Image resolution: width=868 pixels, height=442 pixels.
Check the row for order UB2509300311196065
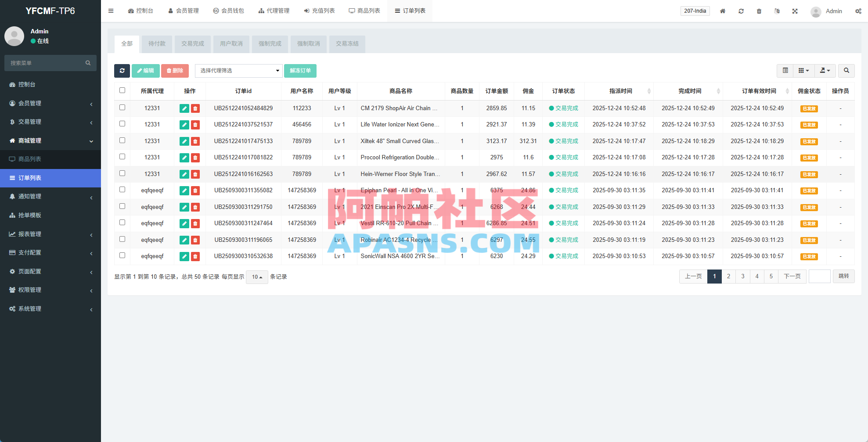click(122, 239)
